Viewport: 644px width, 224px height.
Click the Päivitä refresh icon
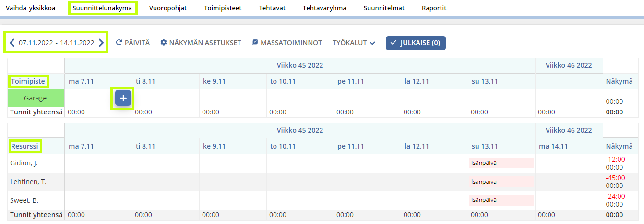(x=119, y=43)
